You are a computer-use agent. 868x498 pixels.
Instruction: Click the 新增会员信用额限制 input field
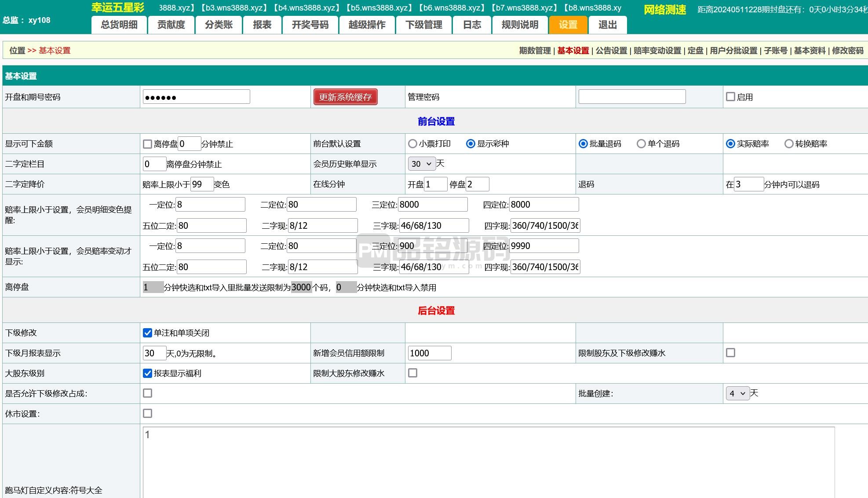point(429,353)
